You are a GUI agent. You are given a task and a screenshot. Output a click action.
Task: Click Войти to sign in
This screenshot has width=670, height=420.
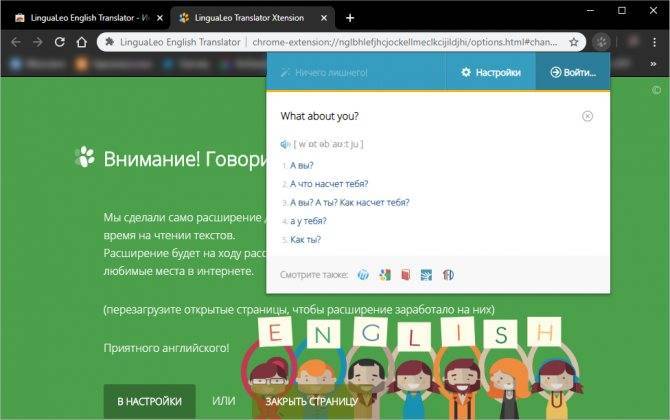click(x=573, y=72)
